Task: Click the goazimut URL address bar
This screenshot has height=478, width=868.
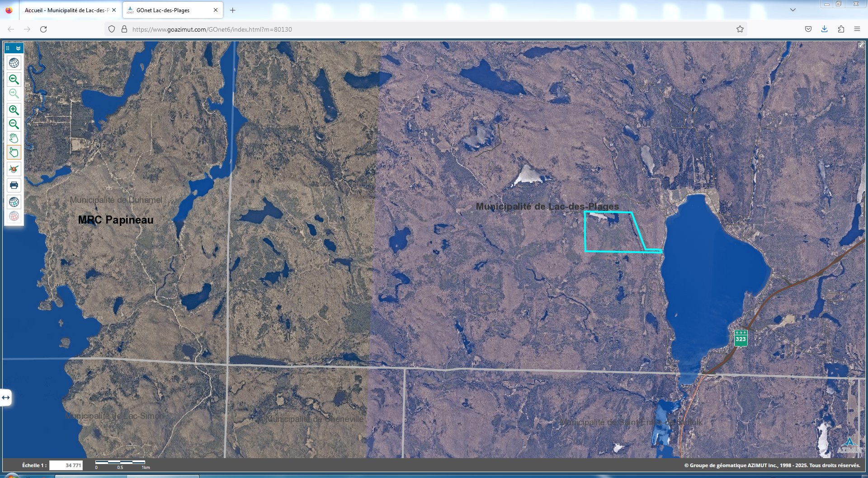Action: (425, 29)
